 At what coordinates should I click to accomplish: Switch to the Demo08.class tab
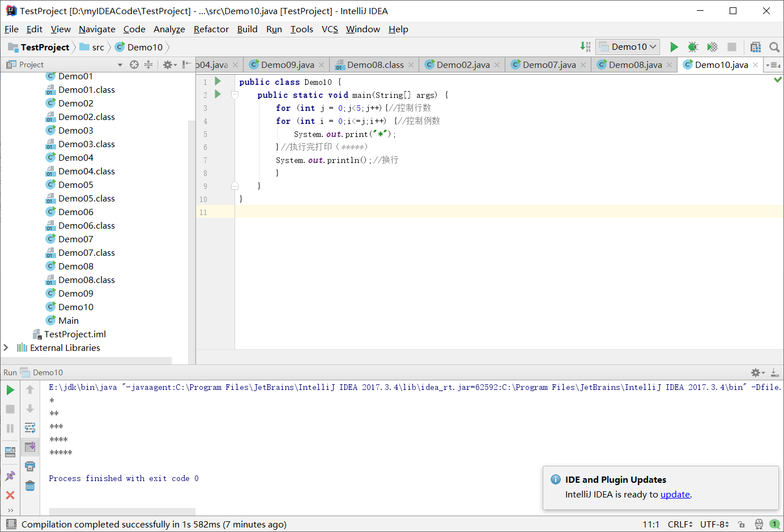(x=375, y=65)
